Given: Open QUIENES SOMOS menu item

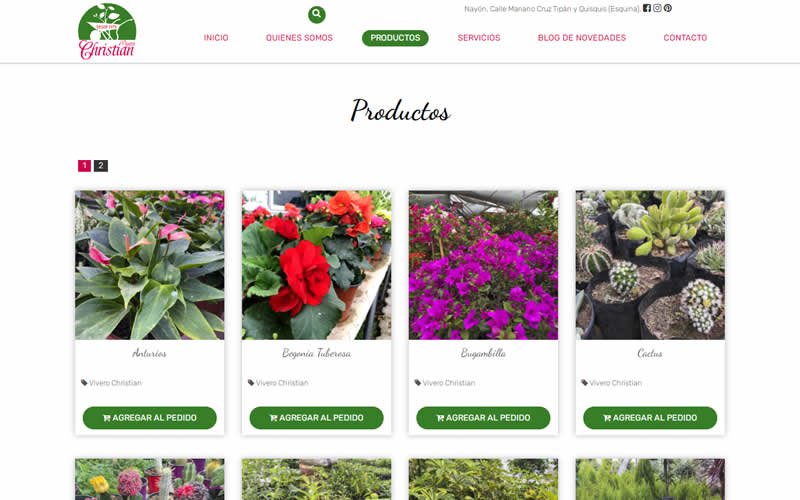Looking at the screenshot, I should 299,38.
